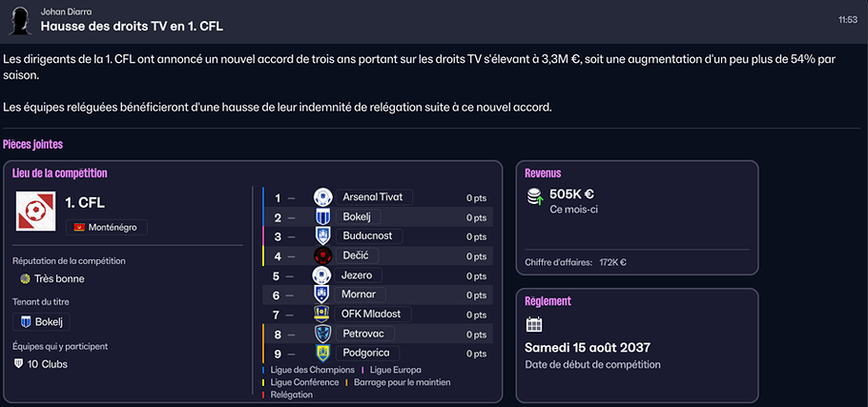Click the 10 Clubs shield icon
Image resolution: width=868 pixels, height=407 pixels.
[x=18, y=363]
